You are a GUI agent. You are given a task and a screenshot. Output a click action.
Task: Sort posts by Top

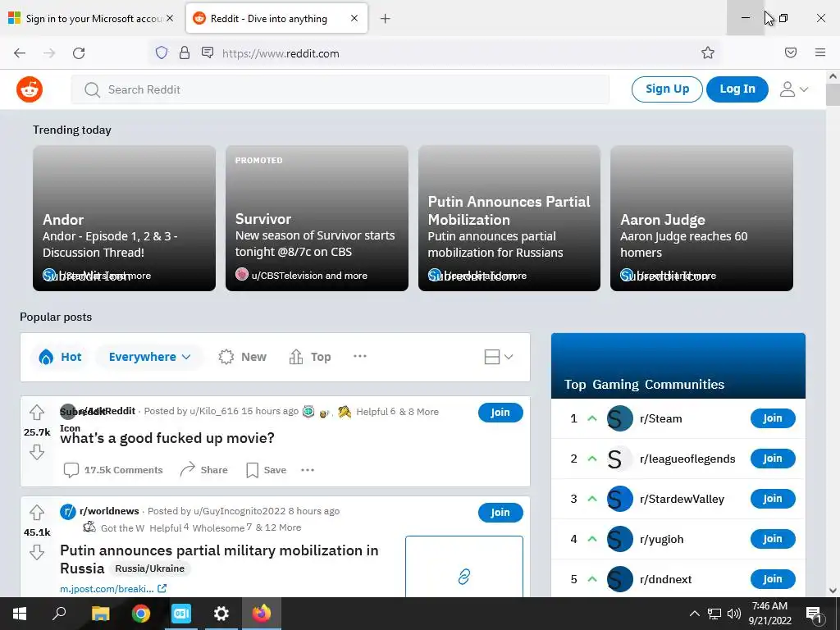pyautogui.click(x=310, y=357)
